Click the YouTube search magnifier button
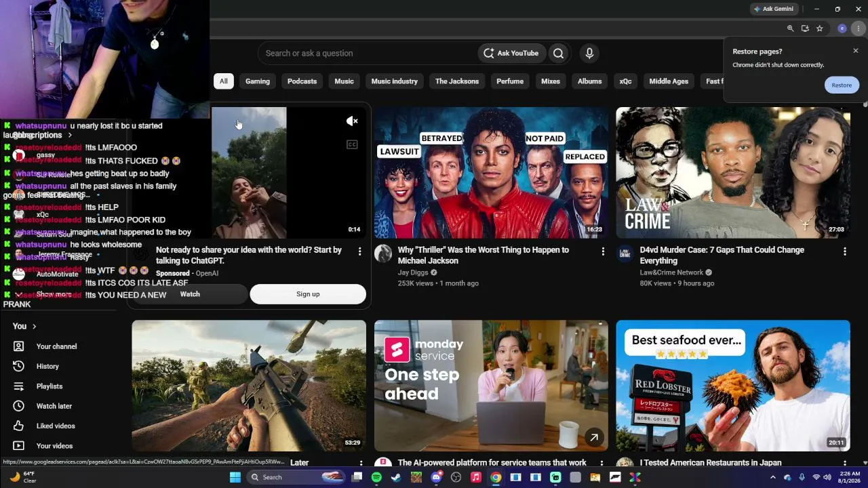The width and height of the screenshot is (868, 488). [558, 54]
